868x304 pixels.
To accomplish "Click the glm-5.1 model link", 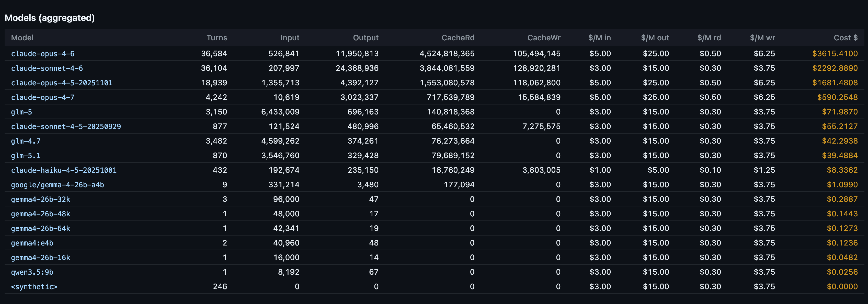I will point(26,156).
